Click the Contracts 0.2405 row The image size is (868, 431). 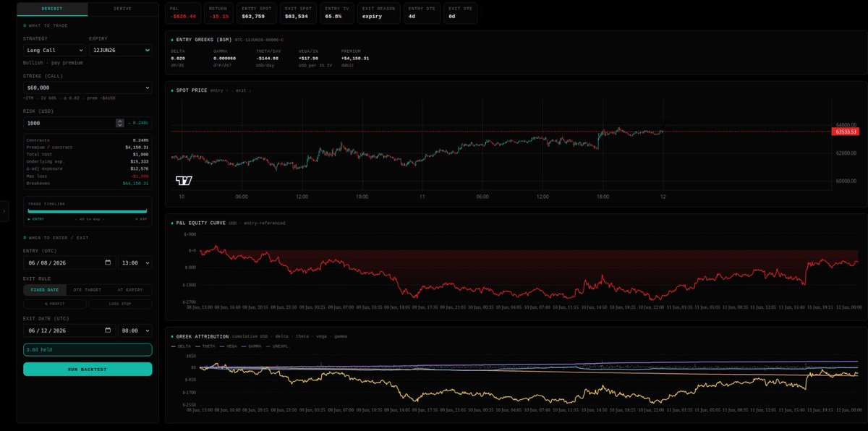[x=88, y=140]
